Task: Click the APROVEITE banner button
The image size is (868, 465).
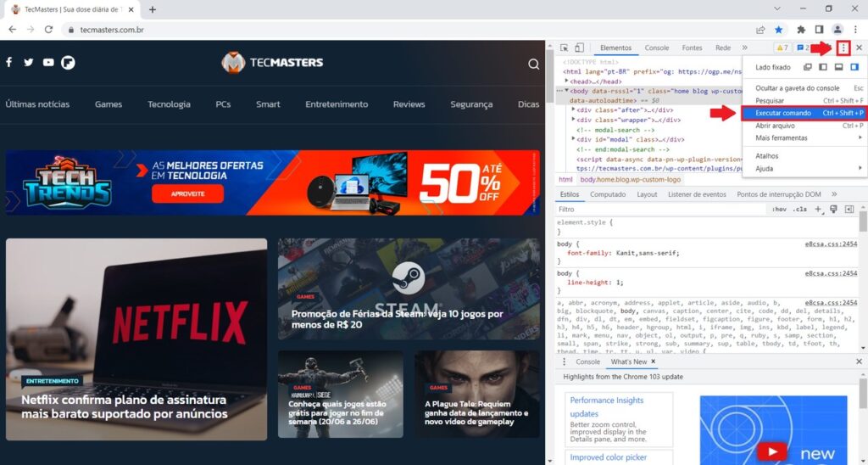Action: [187, 193]
